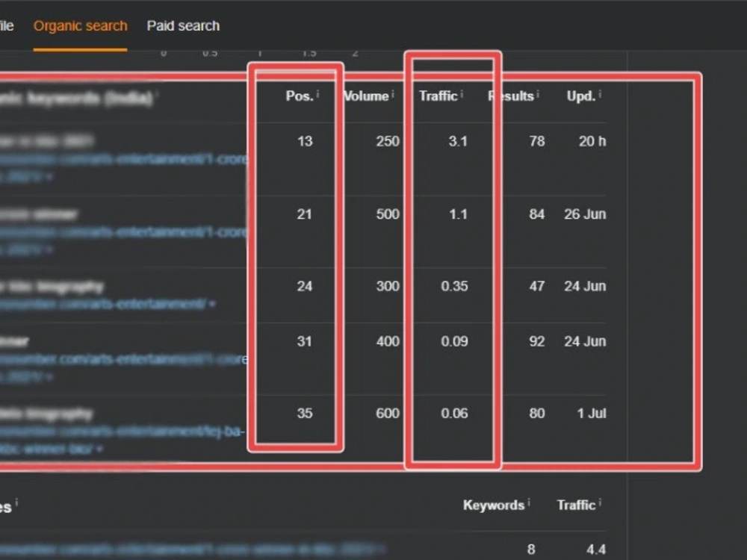This screenshot has height=560, width=747.
Task: Click traffic value 0.35
Action: 454,286
